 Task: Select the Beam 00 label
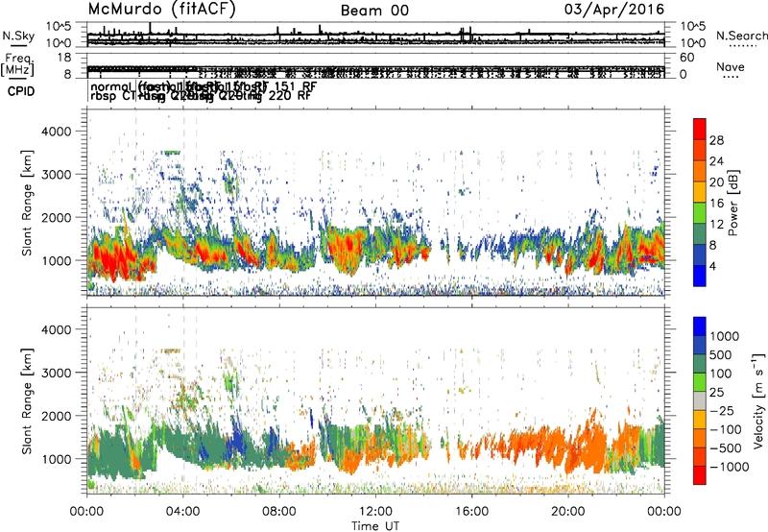374,11
